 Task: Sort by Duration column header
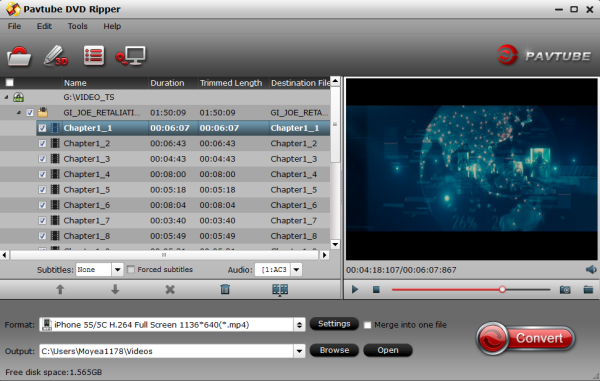tap(173, 83)
